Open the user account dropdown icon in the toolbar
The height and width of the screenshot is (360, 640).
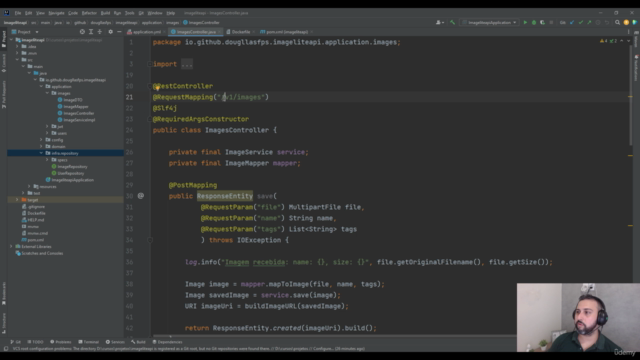[x=440, y=22]
